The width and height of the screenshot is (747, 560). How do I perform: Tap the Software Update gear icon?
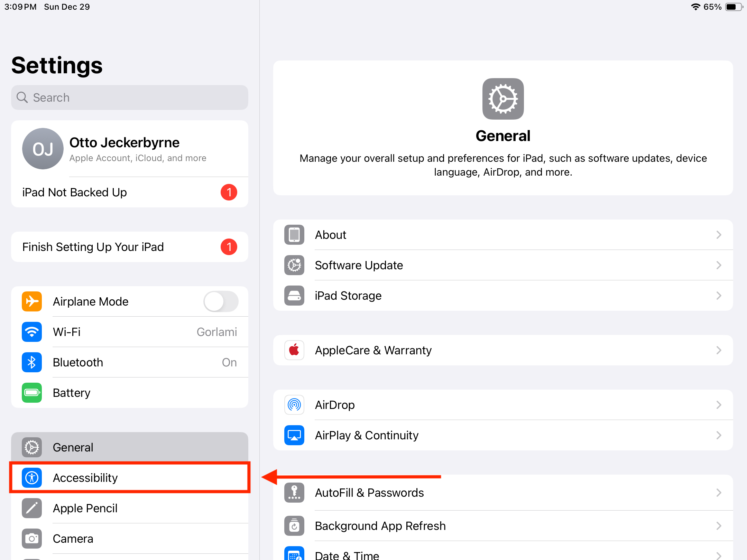pyautogui.click(x=294, y=265)
